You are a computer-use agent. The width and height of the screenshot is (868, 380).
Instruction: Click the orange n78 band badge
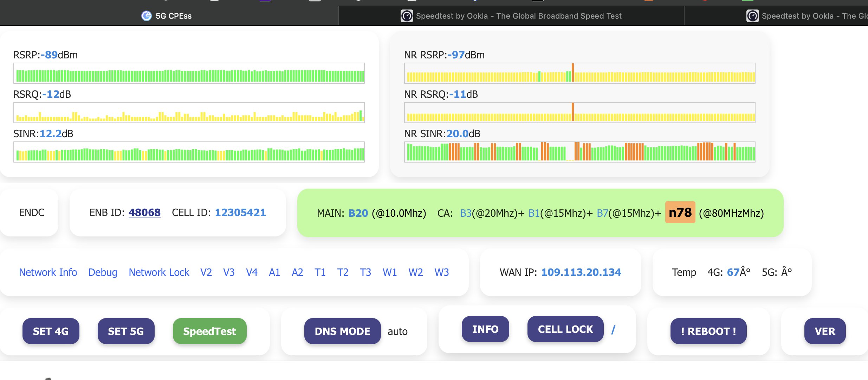680,213
